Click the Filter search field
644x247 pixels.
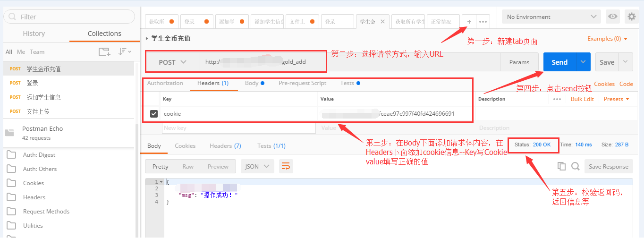(x=69, y=17)
